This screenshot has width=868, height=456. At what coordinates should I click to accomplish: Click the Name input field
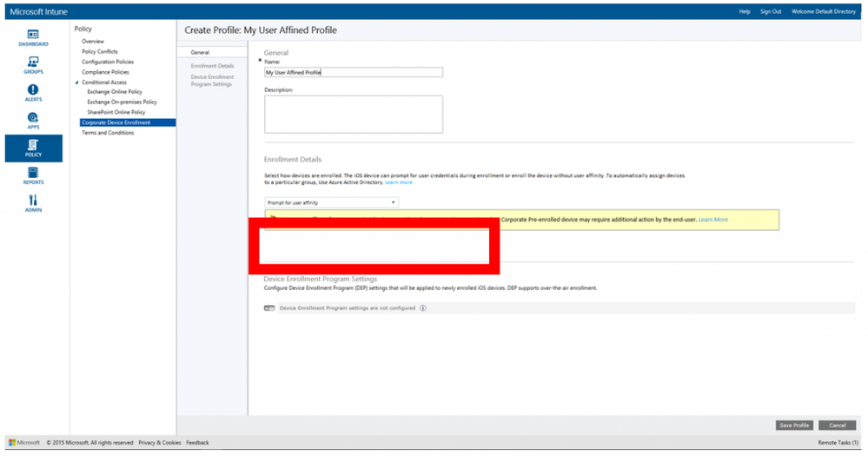click(353, 72)
